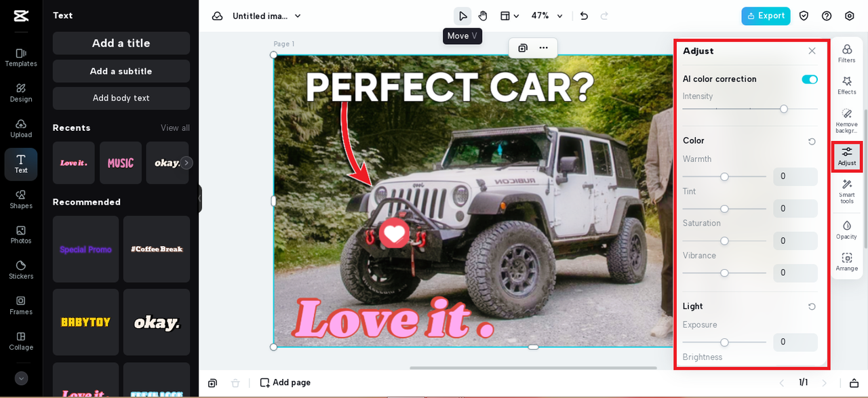Select the Move pointer tool
868x398 pixels.
pos(462,16)
